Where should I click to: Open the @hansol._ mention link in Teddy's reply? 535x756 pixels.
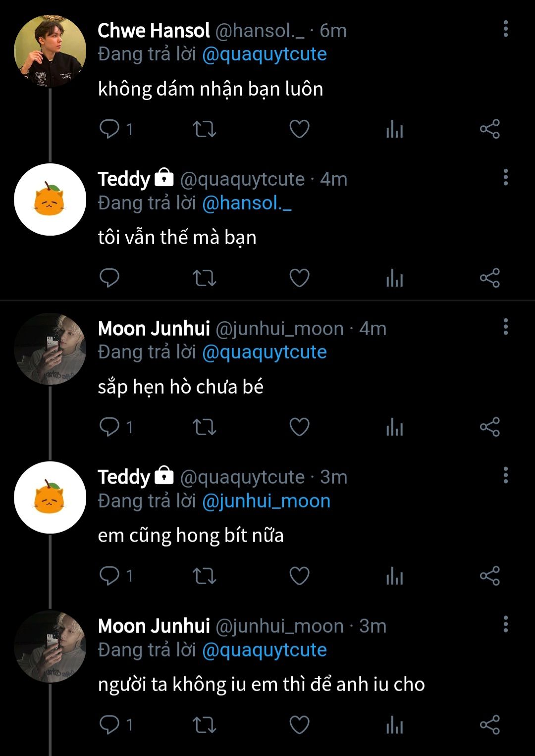tap(247, 203)
